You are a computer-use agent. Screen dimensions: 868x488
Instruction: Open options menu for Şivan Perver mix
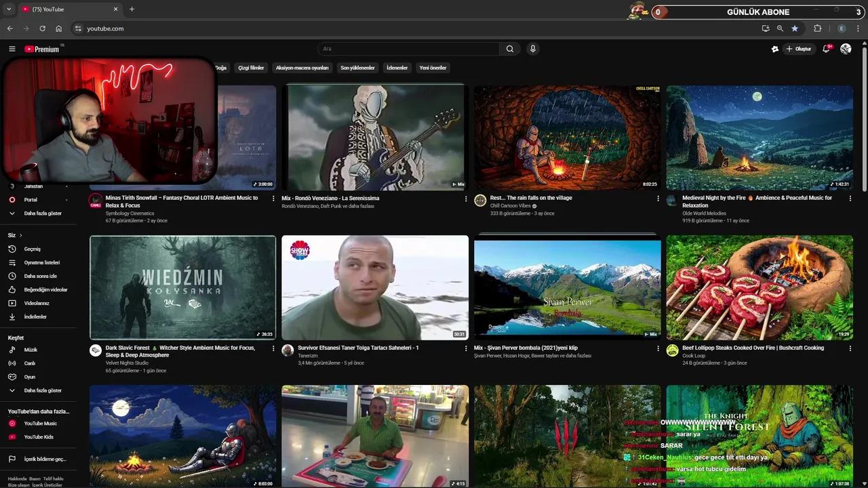tap(658, 348)
